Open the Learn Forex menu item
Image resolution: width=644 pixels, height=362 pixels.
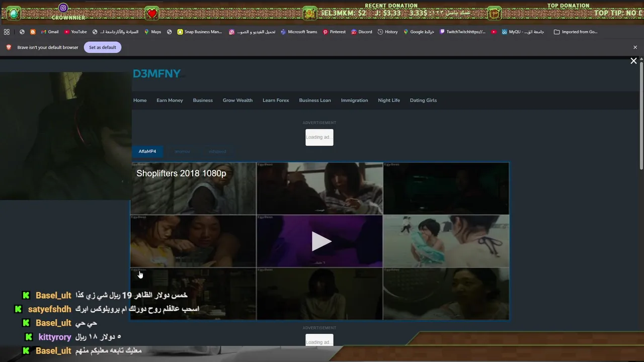point(276,100)
